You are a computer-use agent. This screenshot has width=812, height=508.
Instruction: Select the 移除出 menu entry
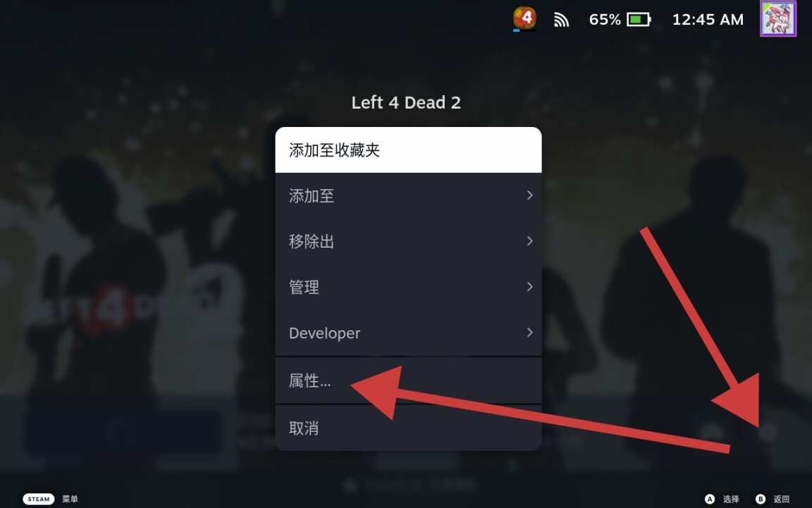click(408, 241)
